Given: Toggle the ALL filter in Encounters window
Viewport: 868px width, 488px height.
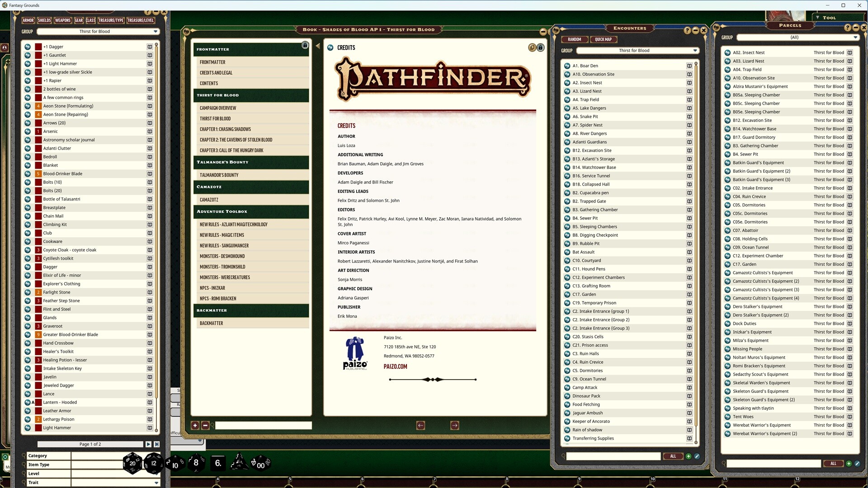Looking at the screenshot, I should (673, 456).
